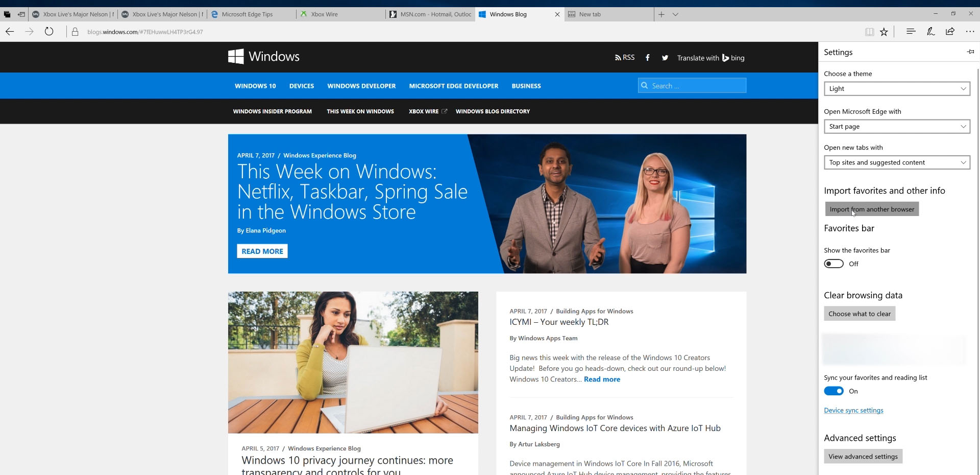
Task: Switch to MSN.com tab
Action: (x=430, y=14)
